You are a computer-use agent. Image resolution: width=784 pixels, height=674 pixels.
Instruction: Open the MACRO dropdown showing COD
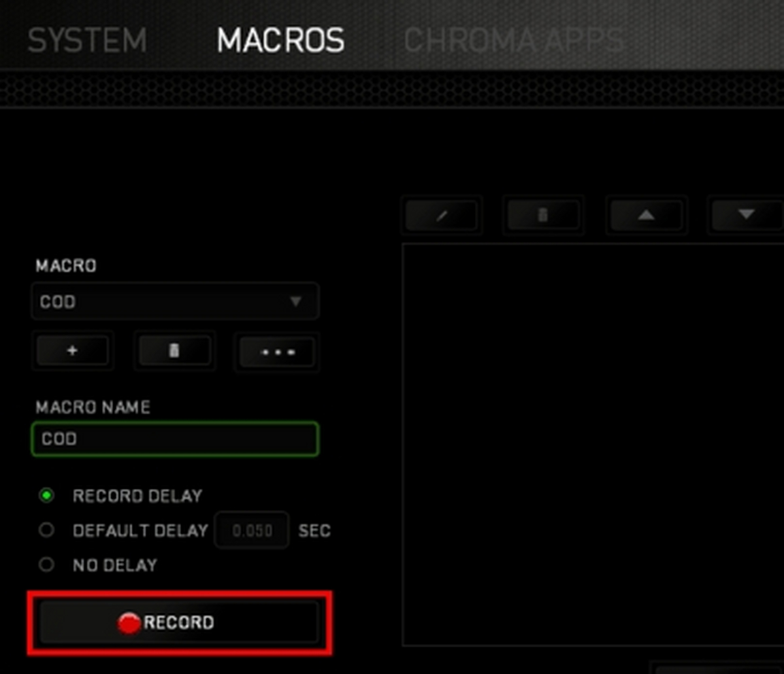175,301
